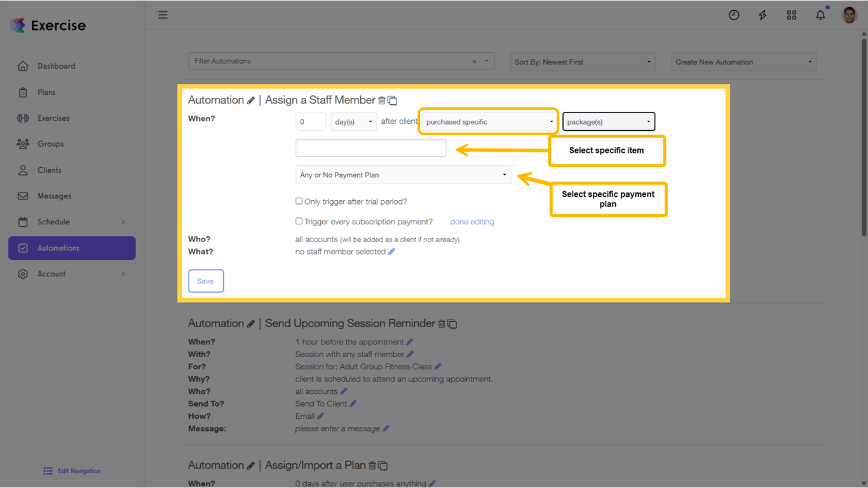Viewport: 868px width, 488px height.
Task: Edit the Assign/Import a Plan automation name
Action: (251, 465)
